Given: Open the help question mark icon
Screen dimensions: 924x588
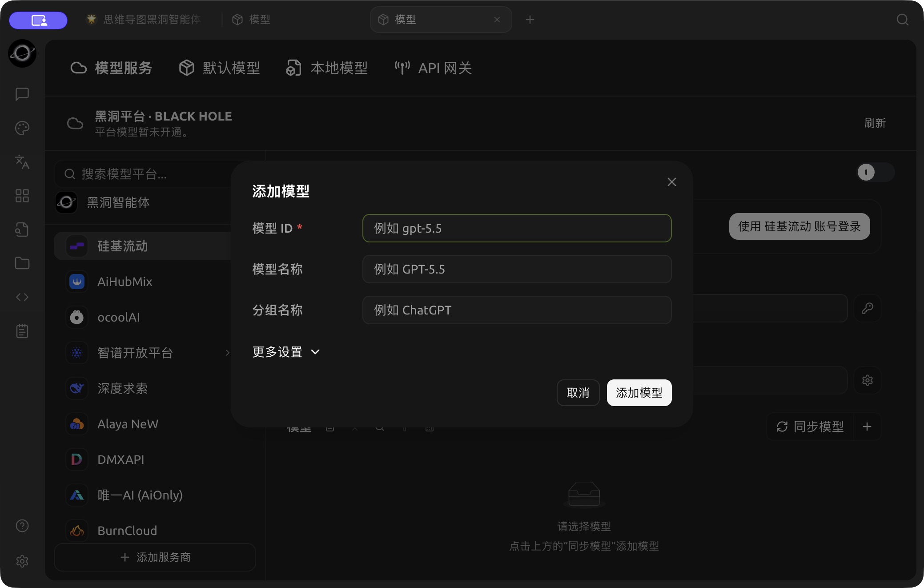Looking at the screenshot, I should (x=22, y=526).
